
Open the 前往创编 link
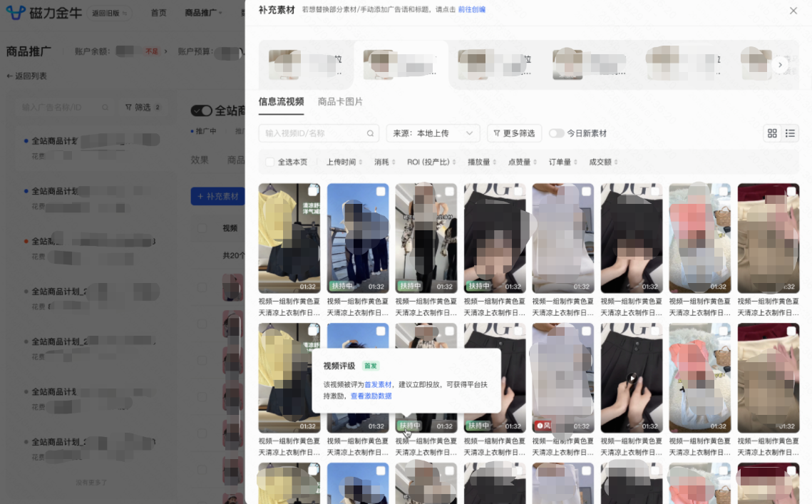tap(472, 9)
